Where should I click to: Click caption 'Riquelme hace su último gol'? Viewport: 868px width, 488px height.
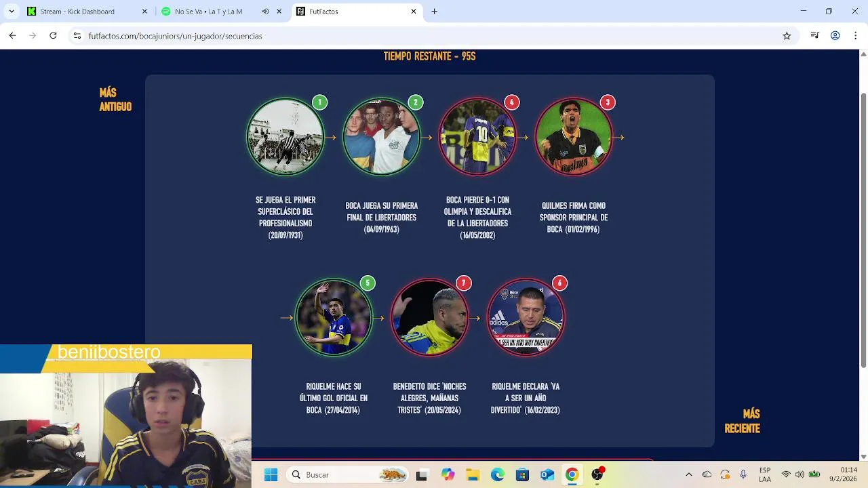334,399
